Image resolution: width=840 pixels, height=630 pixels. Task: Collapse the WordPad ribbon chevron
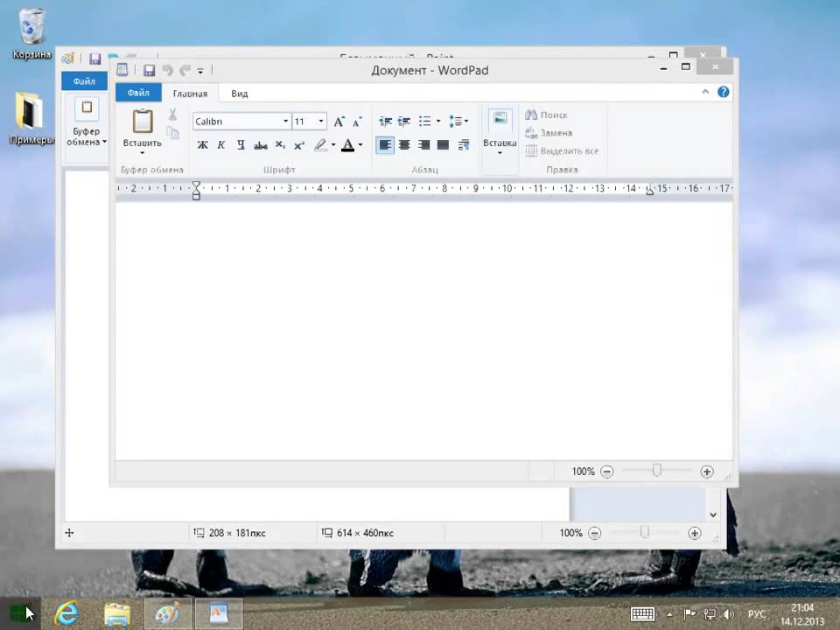[x=705, y=92]
